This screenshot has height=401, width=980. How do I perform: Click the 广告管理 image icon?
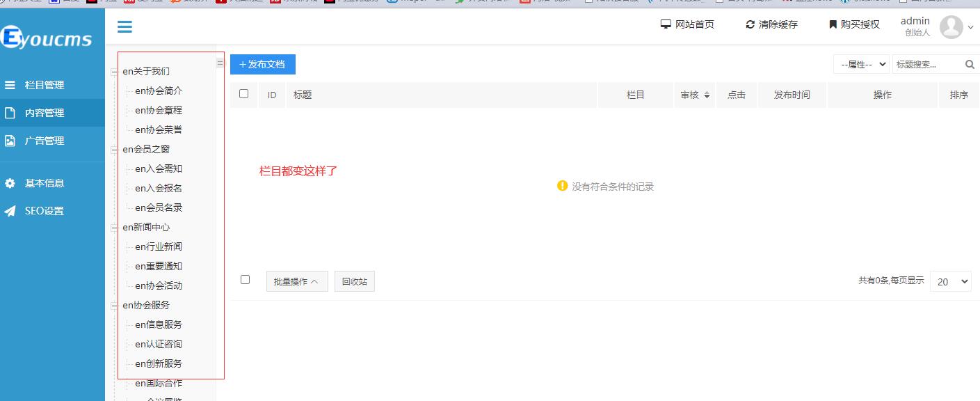click(x=10, y=141)
